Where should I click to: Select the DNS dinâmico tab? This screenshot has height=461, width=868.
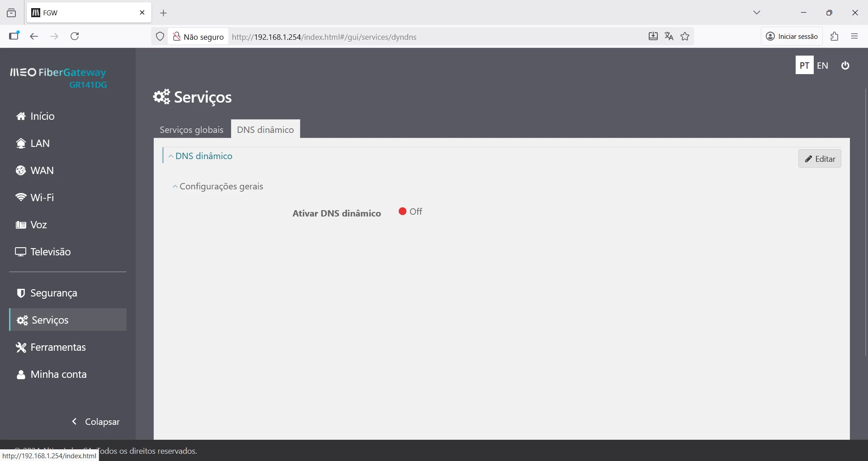pos(265,129)
